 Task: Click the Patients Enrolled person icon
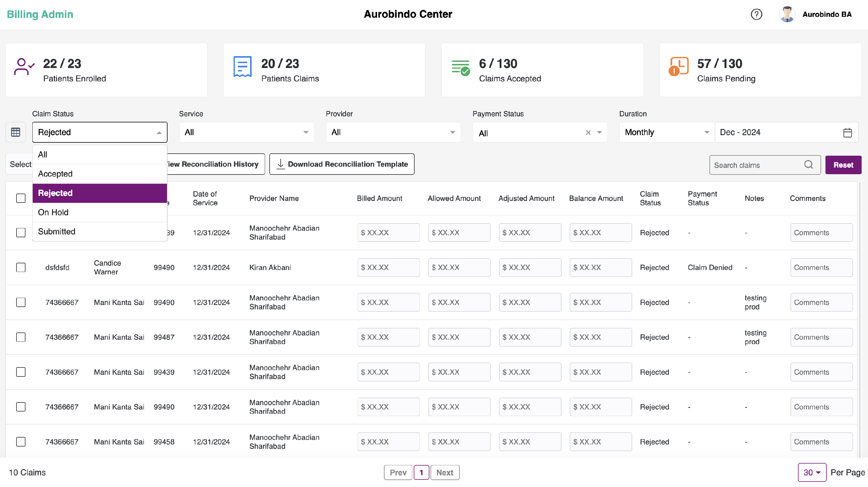(x=24, y=67)
